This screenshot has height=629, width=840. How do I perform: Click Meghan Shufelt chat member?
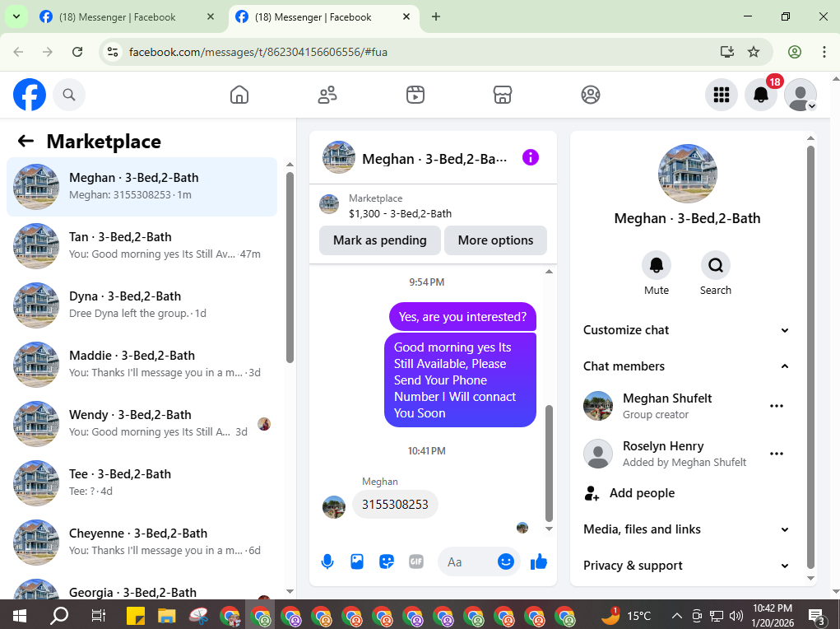coord(667,406)
